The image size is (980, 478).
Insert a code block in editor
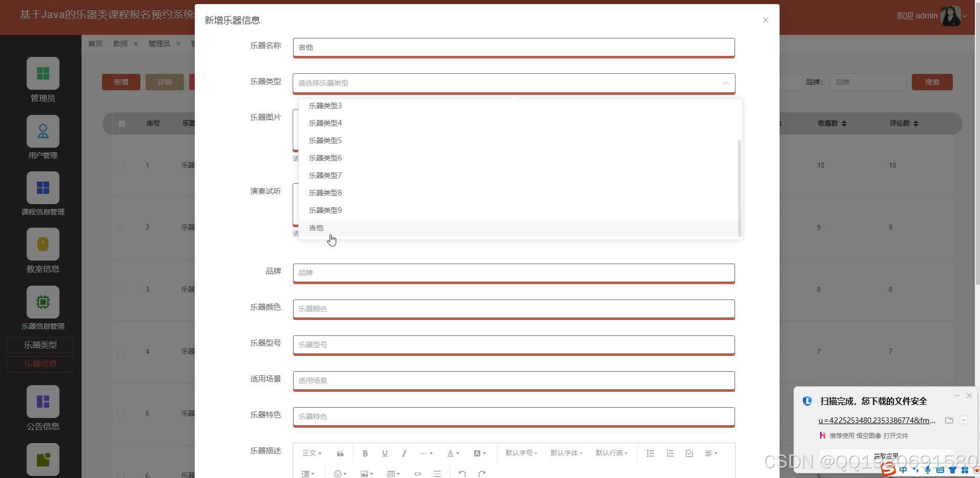click(x=418, y=474)
